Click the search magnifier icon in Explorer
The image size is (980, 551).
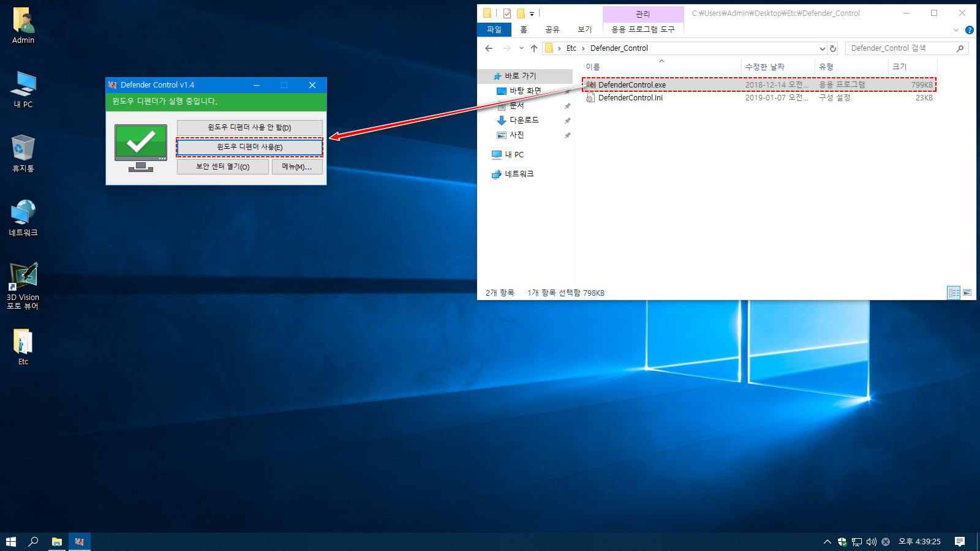(960, 48)
